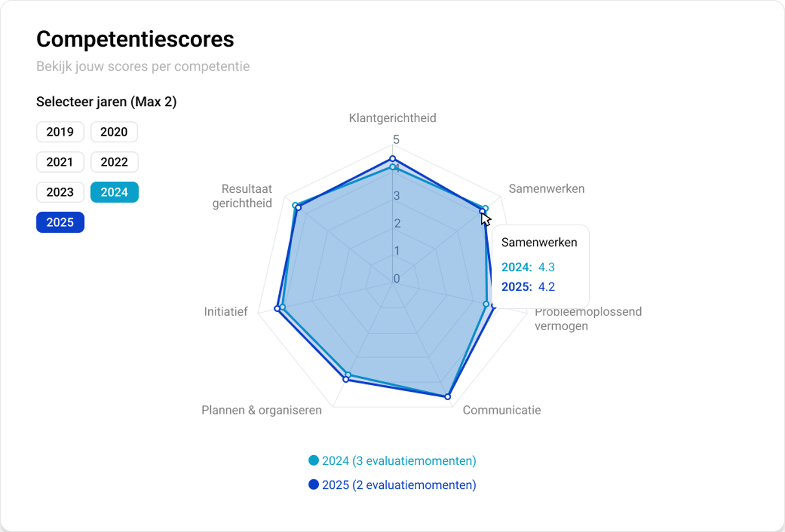Image resolution: width=785 pixels, height=532 pixels.
Task: Disable the selected 2025 year chip
Action: (x=60, y=223)
